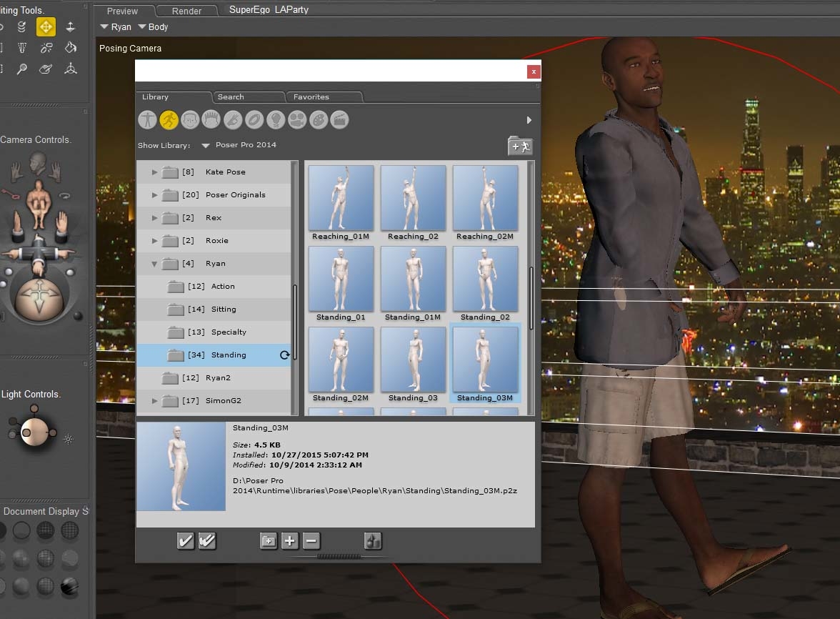Image resolution: width=840 pixels, height=619 pixels.
Task: Open the Materials palette category
Action: click(319, 119)
